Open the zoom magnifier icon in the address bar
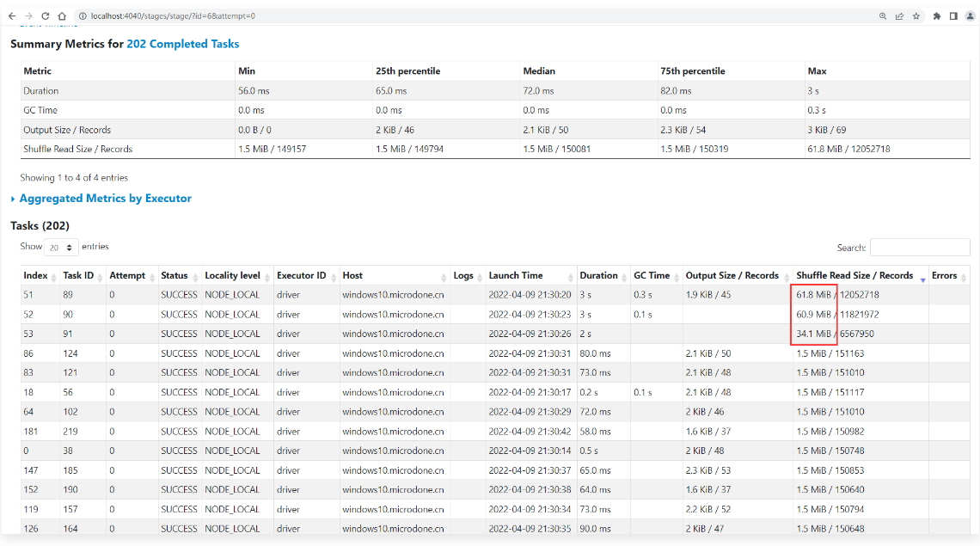 (883, 16)
